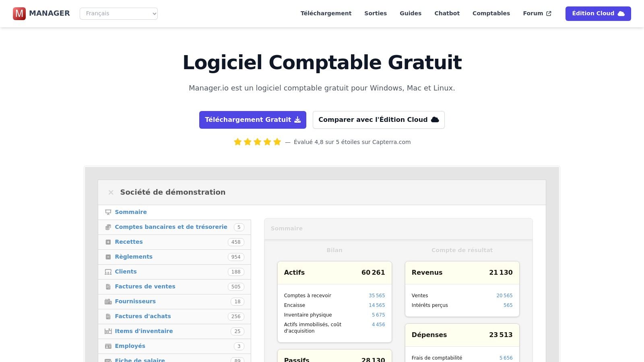Click the coins icon for bank accounts

pyautogui.click(x=108, y=227)
